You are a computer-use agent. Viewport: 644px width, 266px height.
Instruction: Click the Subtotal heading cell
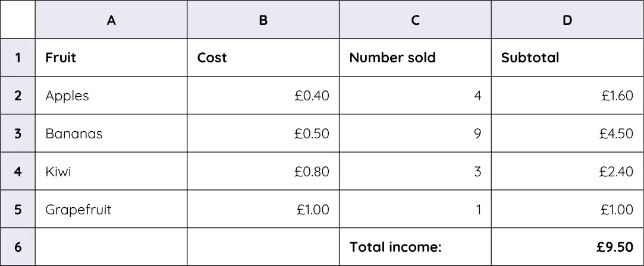point(567,58)
